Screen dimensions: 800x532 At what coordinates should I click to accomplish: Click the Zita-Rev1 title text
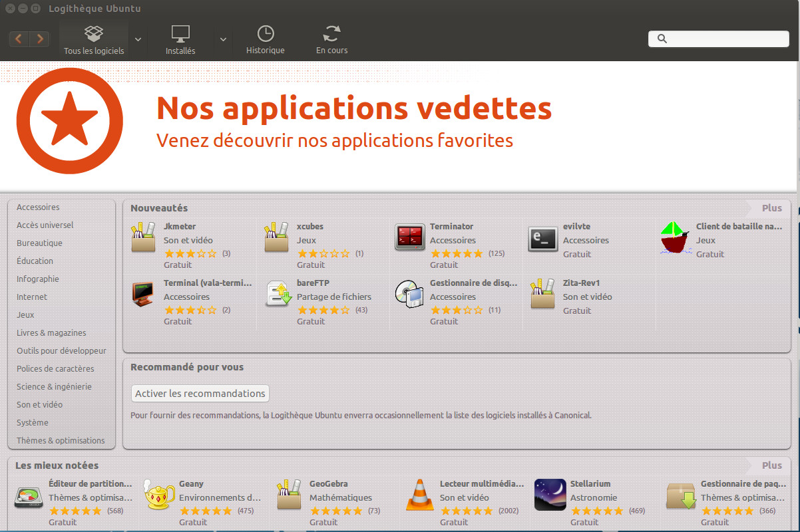click(582, 283)
